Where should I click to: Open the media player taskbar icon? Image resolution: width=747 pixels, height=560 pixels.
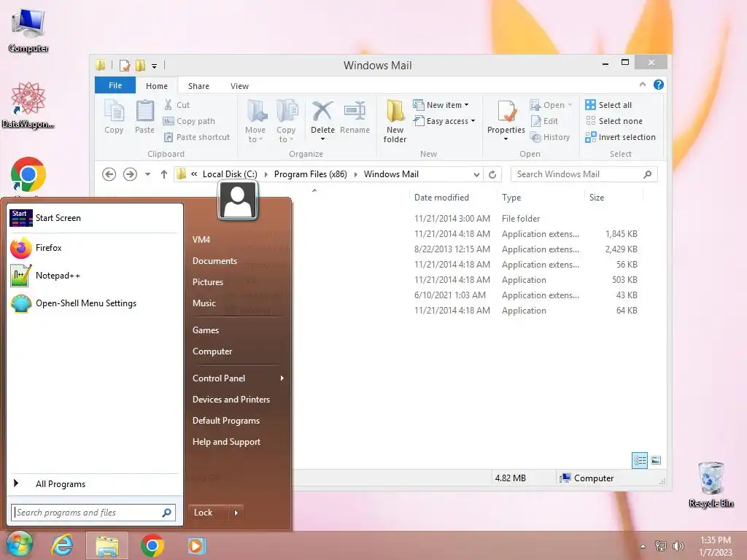point(196,545)
